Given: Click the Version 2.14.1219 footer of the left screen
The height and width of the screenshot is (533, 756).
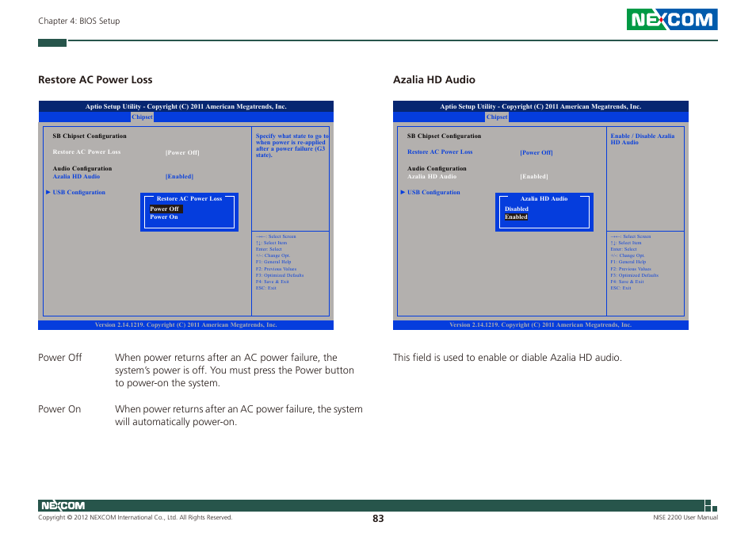Looking at the screenshot, I should (x=186, y=325).
